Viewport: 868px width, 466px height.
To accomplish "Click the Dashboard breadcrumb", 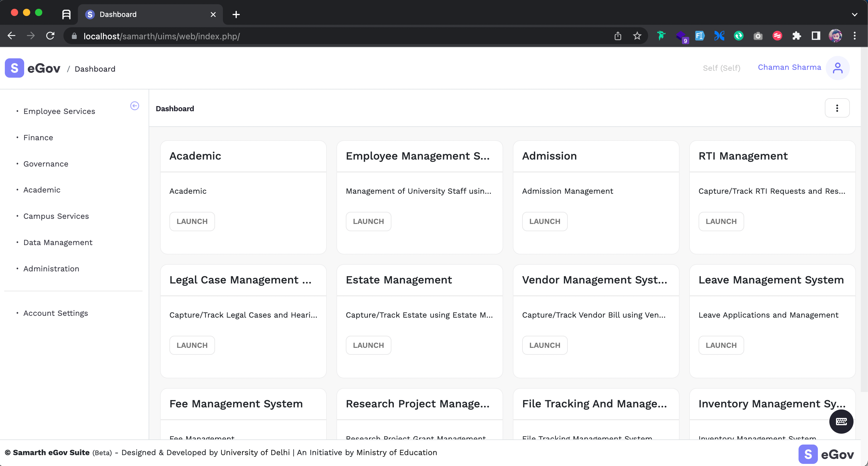I will (x=95, y=69).
